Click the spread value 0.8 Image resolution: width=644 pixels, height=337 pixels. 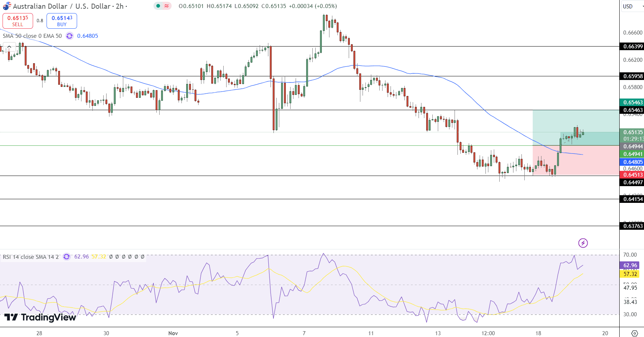(40, 21)
